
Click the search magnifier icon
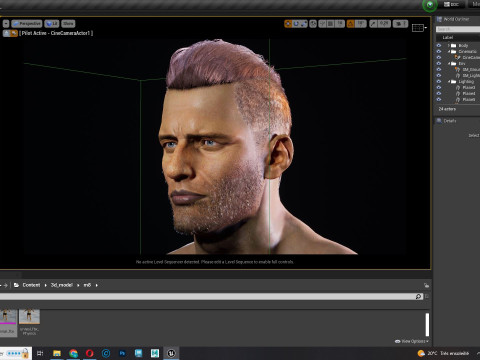click(x=419, y=296)
